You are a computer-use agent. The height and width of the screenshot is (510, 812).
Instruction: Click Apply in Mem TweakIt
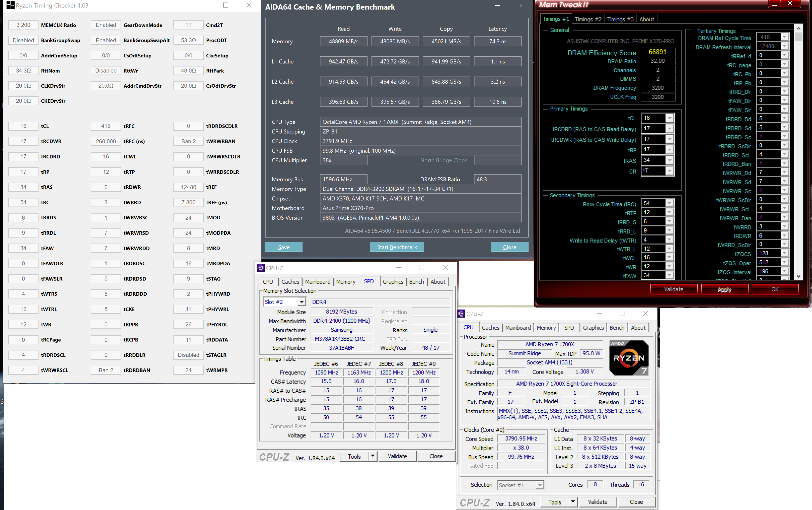(x=724, y=289)
